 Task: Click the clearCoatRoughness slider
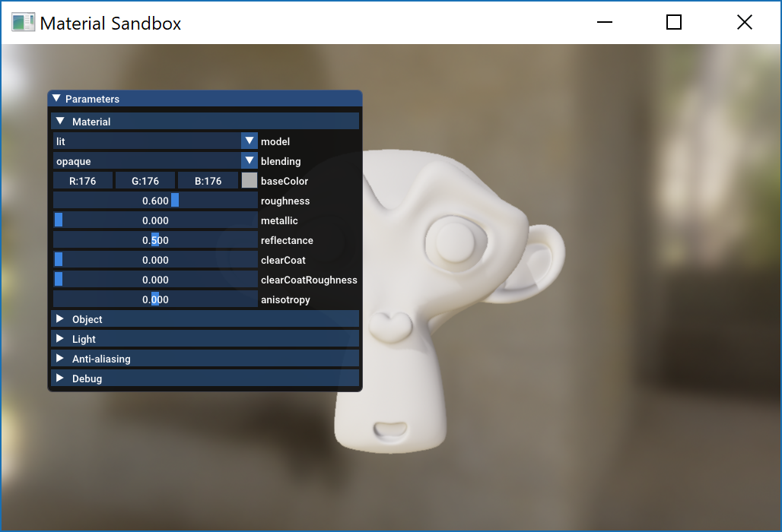pyautogui.click(x=155, y=280)
